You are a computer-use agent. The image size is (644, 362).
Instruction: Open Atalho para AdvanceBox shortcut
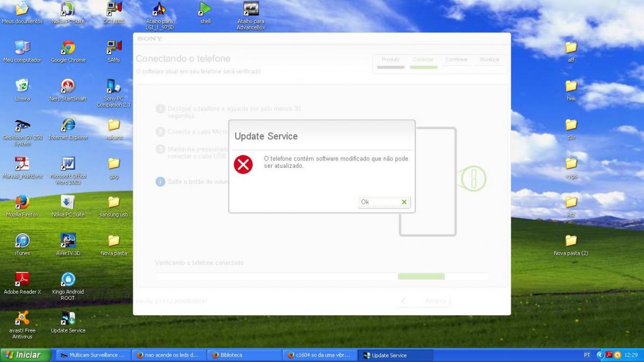(x=251, y=16)
